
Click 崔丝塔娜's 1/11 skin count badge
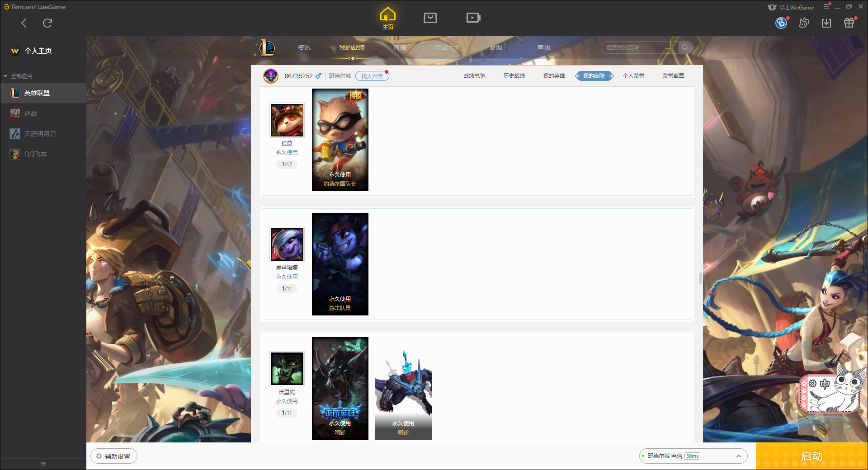pyautogui.click(x=287, y=289)
